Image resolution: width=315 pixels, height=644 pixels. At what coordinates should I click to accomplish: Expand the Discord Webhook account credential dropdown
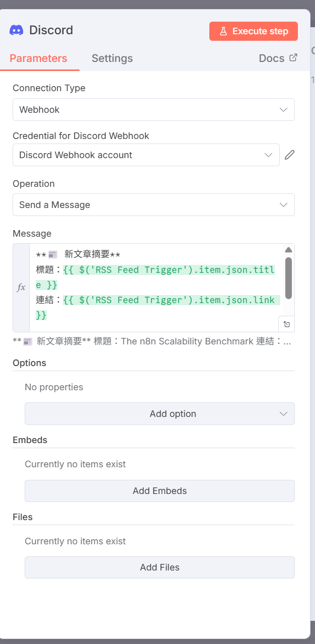tap(146, 155)
